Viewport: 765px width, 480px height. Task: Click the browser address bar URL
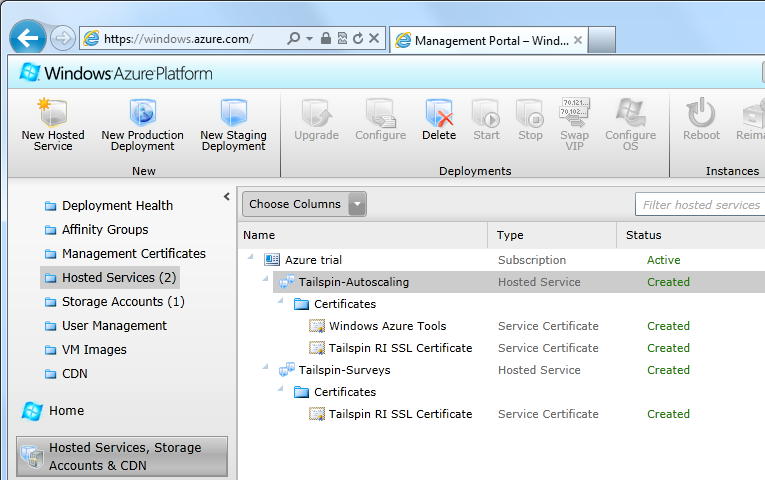pyautogui.click(x=179, y=39)
